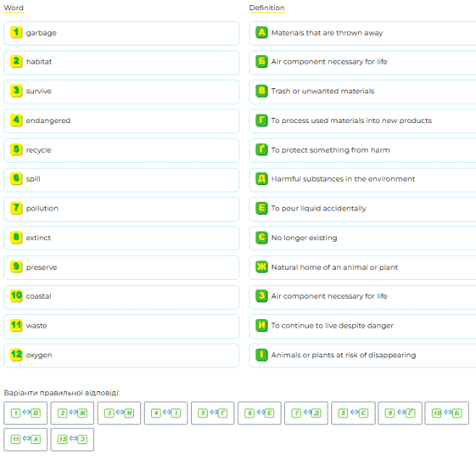Screen dimensions: 476x460
Task: Click 'Harmful substances in the environment' definition
Action: (x=343, y=179)
